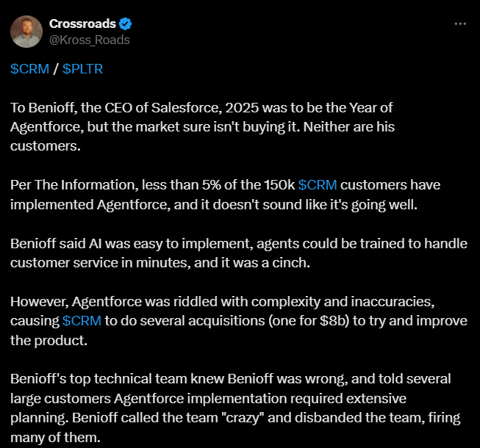This screenshot has width=480, height=448.
Task: Click the Crossroads display name
Action: (x=82, y=24)
